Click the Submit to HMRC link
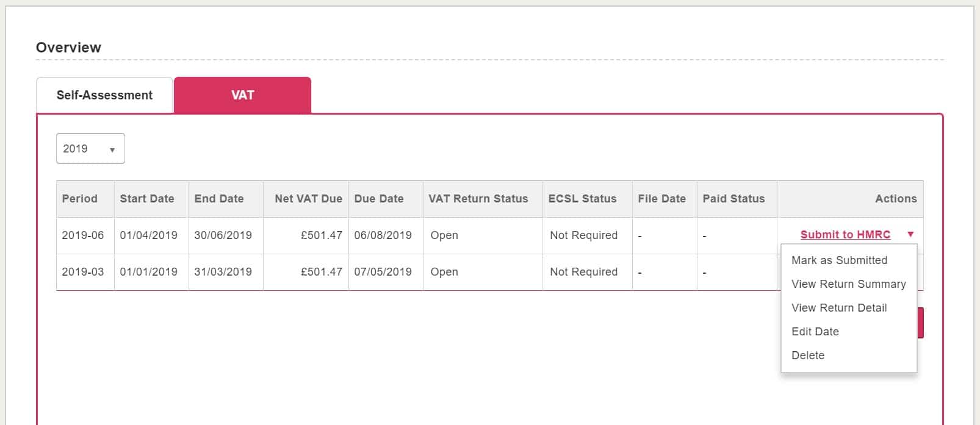The width and height of the screenshot is (980, 425). pos(845,235)
